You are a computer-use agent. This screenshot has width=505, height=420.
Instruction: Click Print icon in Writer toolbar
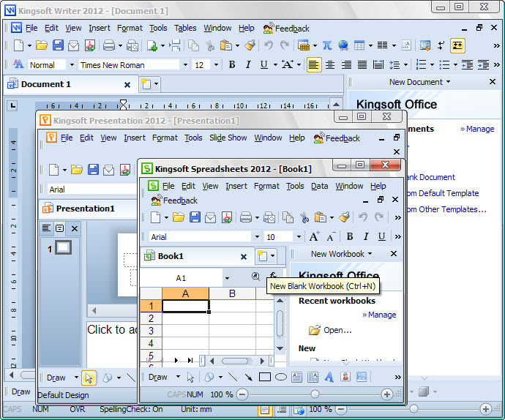[109, 45]
